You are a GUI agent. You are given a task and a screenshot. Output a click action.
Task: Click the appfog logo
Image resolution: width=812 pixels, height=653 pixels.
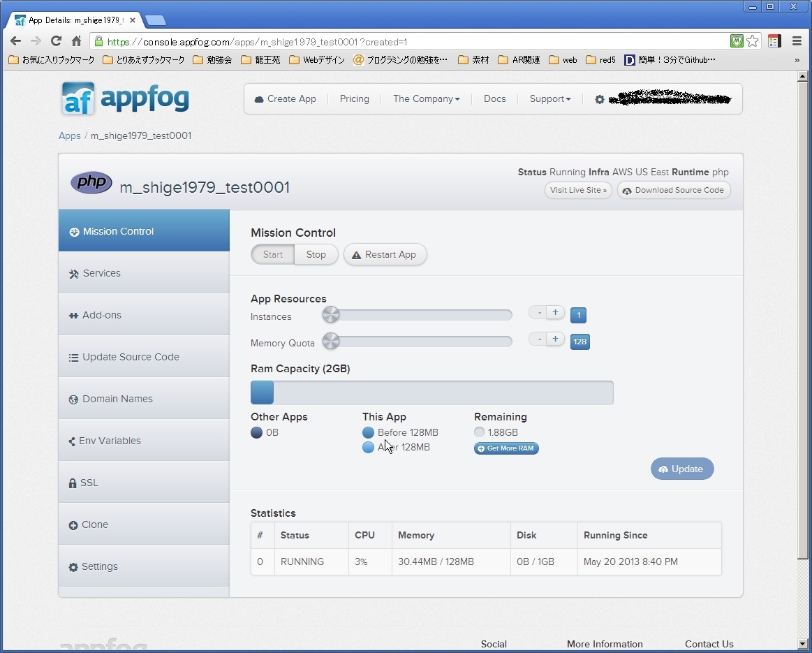[x=125, y=98]
